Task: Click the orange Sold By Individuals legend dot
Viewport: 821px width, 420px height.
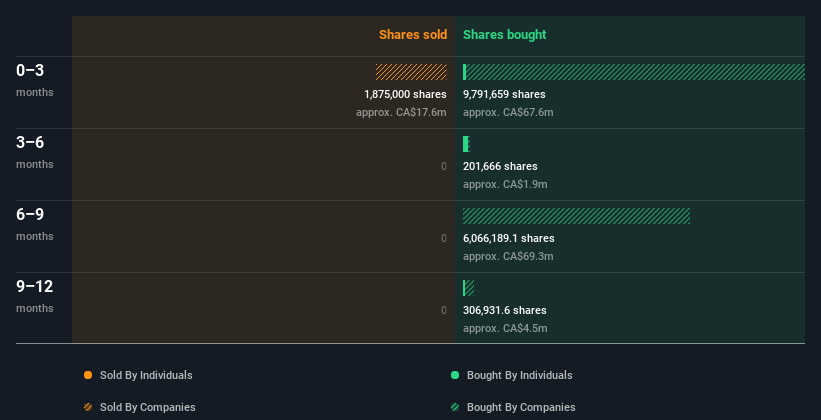Action: click(88, 375)
